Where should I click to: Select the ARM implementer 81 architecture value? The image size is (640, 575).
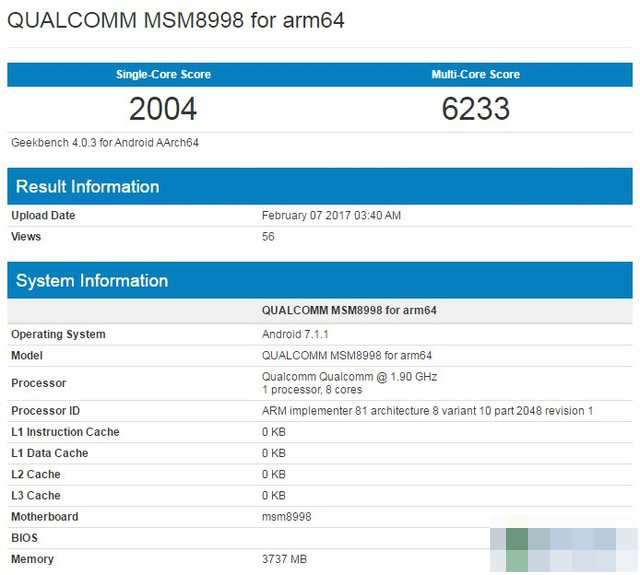(427, 411)
